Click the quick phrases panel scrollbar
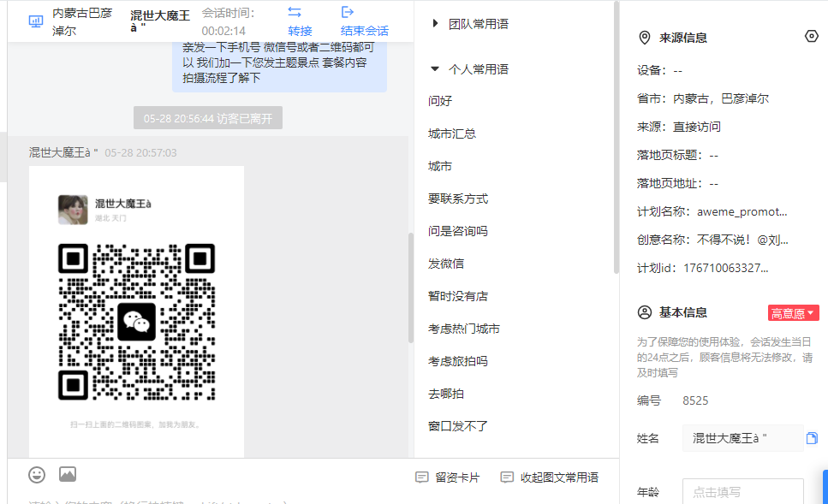828x504 pixels. point(616,137)
